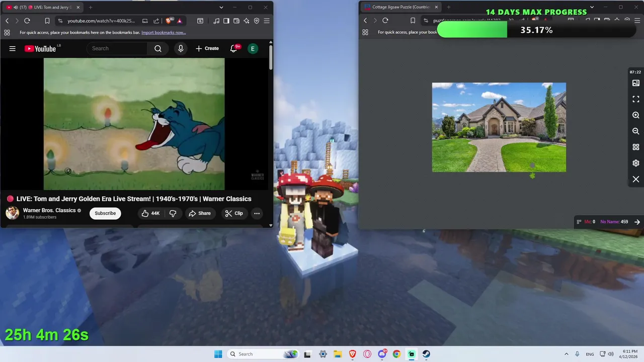
Task: Open the tab list dropdown in YouTube window
Action: point(221,7)
